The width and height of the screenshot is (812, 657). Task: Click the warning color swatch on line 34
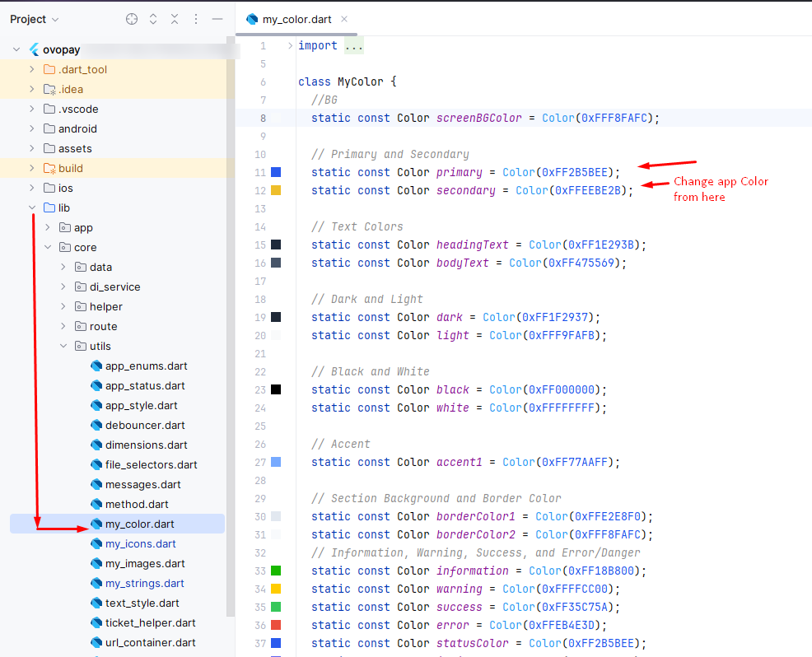276,589
